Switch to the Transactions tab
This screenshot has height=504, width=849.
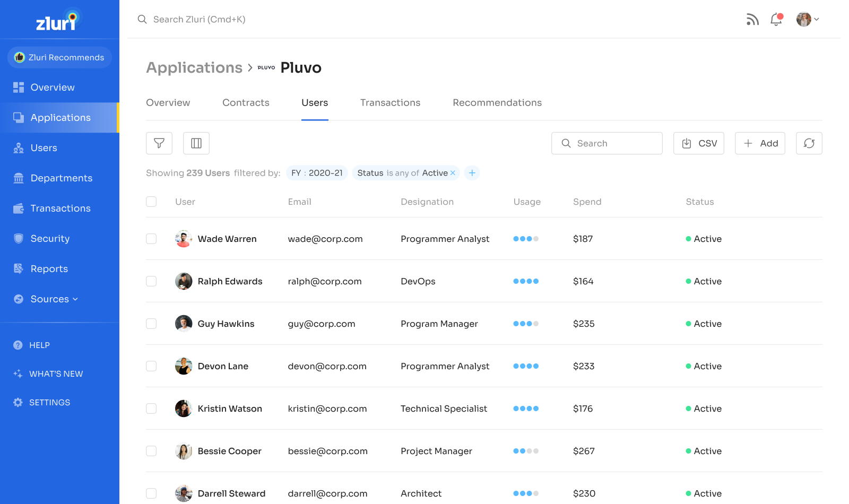pyautogui.click(x=390, y=103)
